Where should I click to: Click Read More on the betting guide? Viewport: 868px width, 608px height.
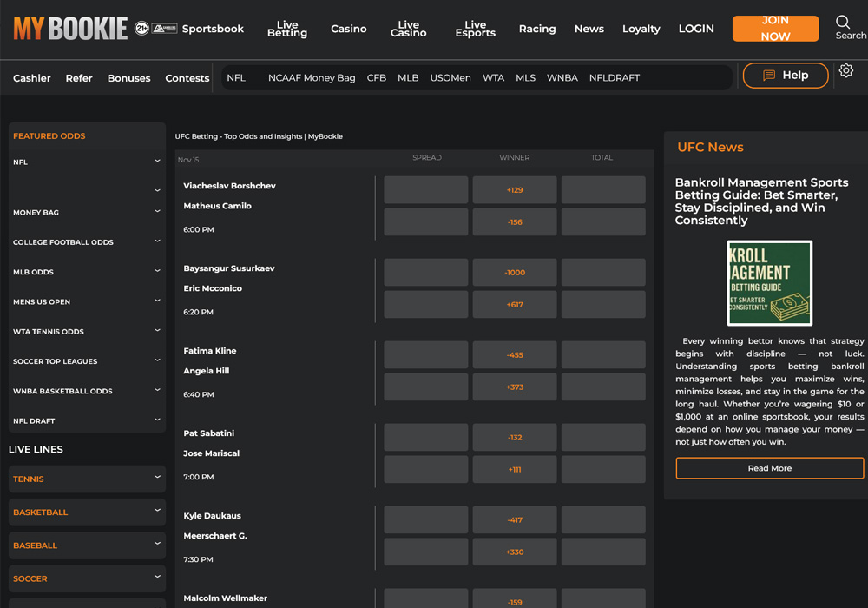coord(769,468)
